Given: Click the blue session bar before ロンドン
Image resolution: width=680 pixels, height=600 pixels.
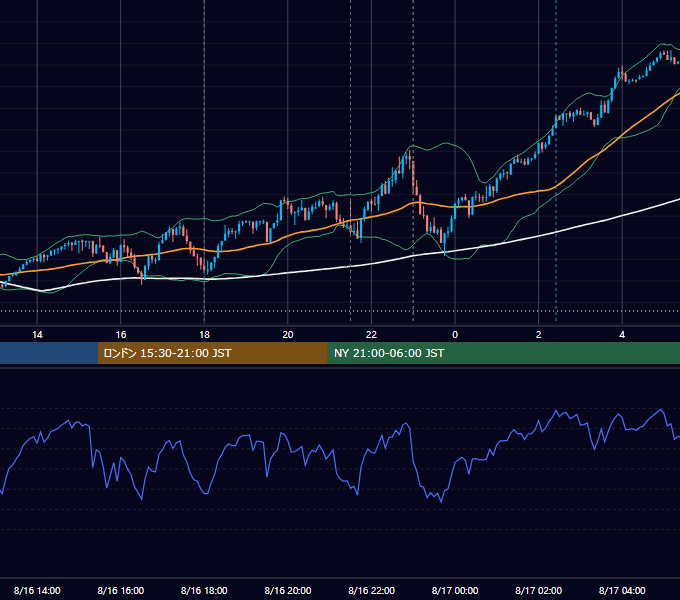Looking at the screenshot, I should 49,353.
